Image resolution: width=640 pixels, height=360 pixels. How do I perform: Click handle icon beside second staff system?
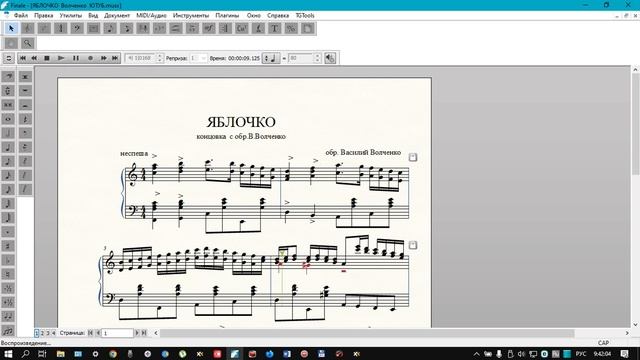(x=413, y=245)
